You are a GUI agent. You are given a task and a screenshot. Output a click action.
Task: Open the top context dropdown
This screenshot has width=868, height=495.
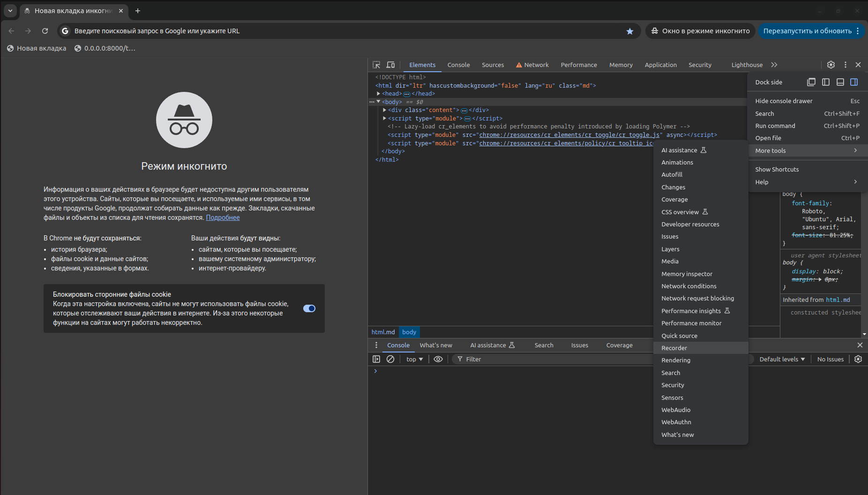click(414, 359)
